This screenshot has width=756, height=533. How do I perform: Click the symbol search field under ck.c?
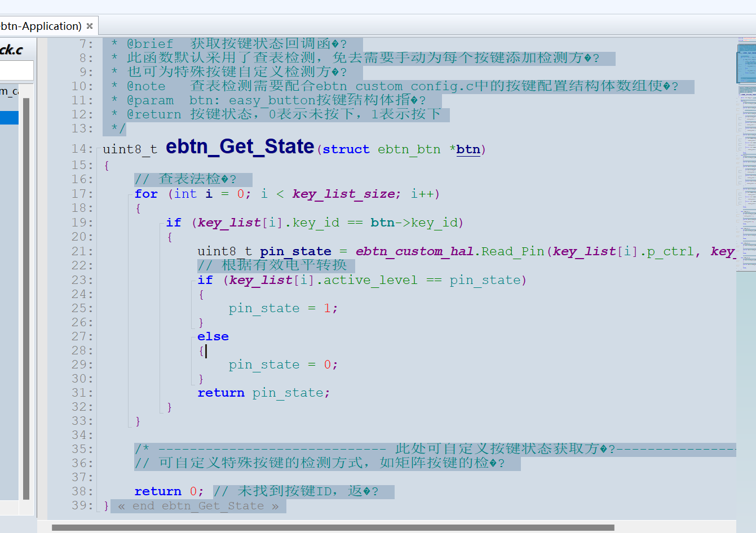[x=16, y=70]
